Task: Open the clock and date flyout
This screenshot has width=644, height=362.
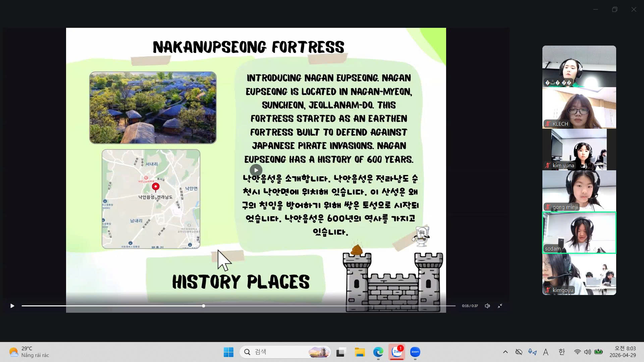Action: 623,352
